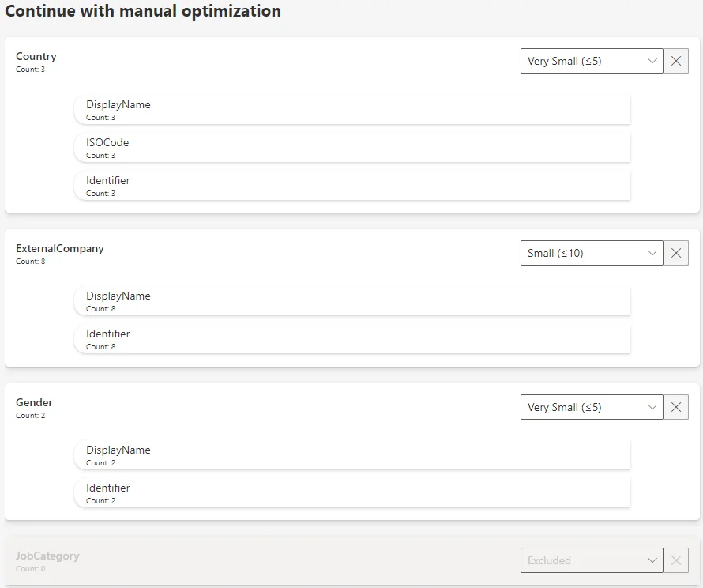Viewport: 703px width, 588px height.
Task: Click the Gender card title
Action: 34,402
